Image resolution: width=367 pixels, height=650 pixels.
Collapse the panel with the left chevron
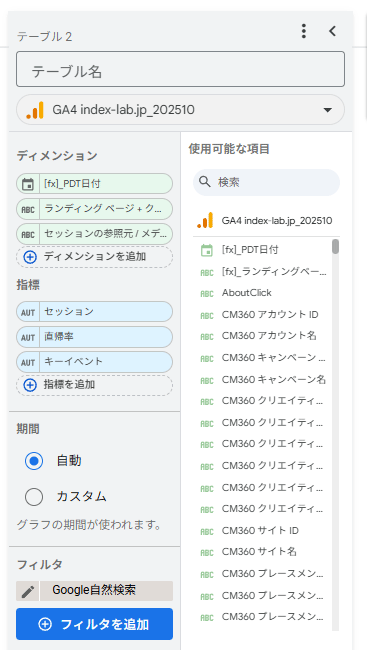click(332, 31)
